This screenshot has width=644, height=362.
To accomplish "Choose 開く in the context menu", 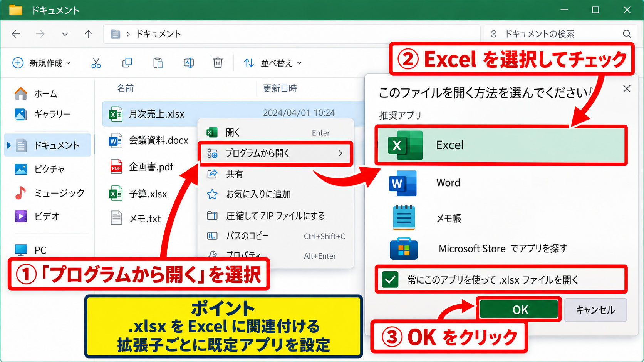I will tap(275, 133).
